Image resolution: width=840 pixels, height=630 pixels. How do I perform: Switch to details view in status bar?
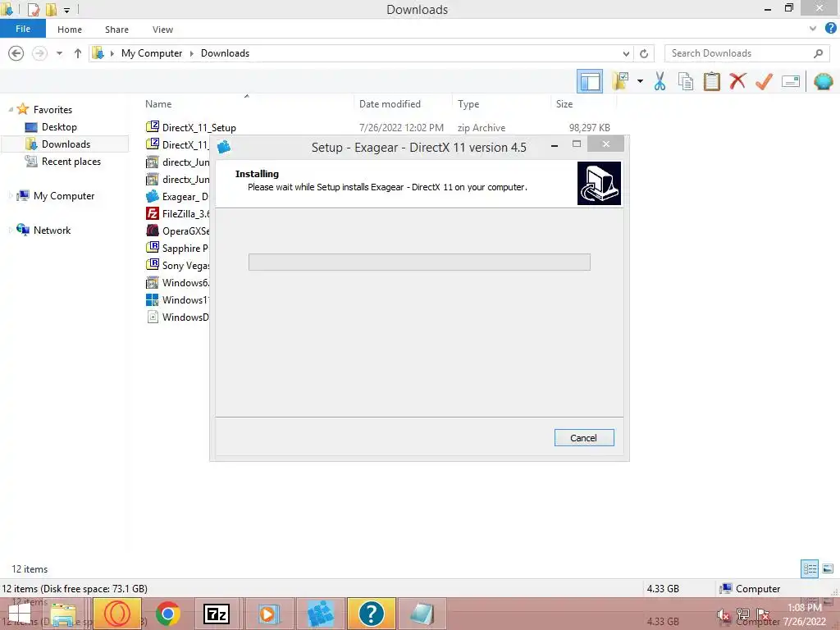810,568
